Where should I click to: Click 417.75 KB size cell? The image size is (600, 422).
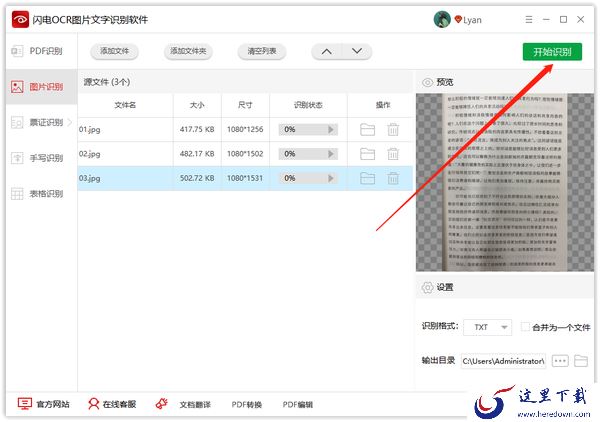(x=197, y=129)
